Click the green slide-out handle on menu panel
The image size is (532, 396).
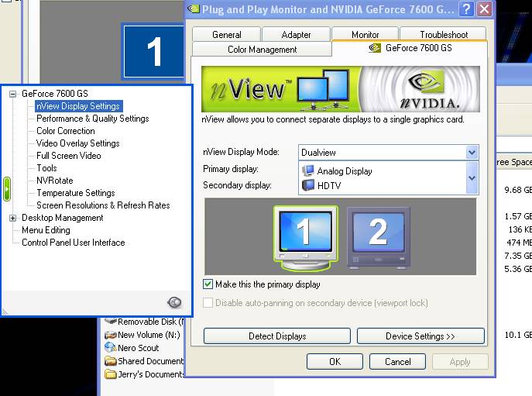click(7, 189)
